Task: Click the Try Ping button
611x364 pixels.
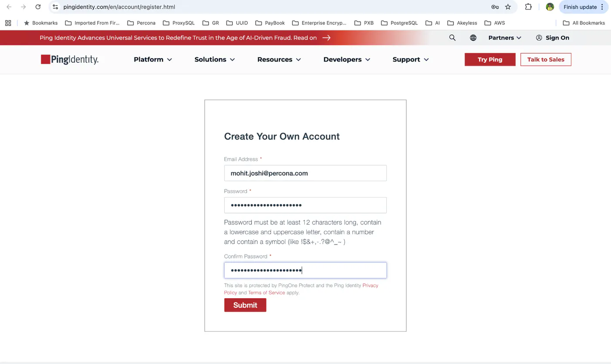Action: 490,60
